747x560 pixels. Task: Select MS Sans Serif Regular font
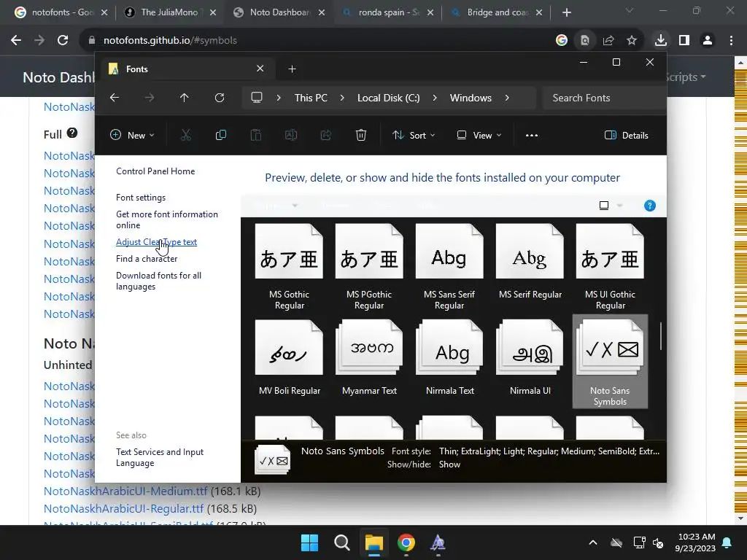(449, 267)
